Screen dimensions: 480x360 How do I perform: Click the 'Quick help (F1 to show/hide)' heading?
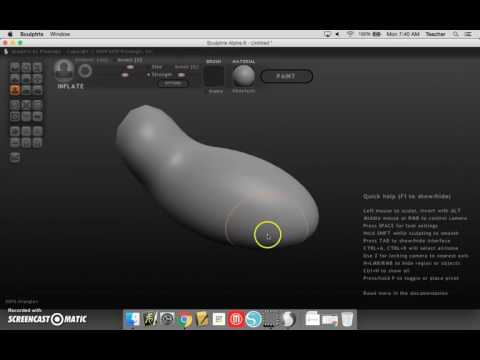pos(407,197)
